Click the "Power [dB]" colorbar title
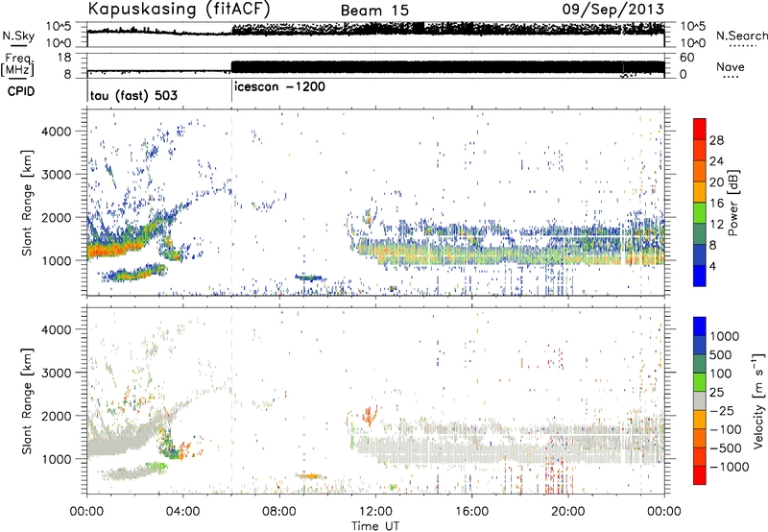768x532 pixels. tap(732, 203)
